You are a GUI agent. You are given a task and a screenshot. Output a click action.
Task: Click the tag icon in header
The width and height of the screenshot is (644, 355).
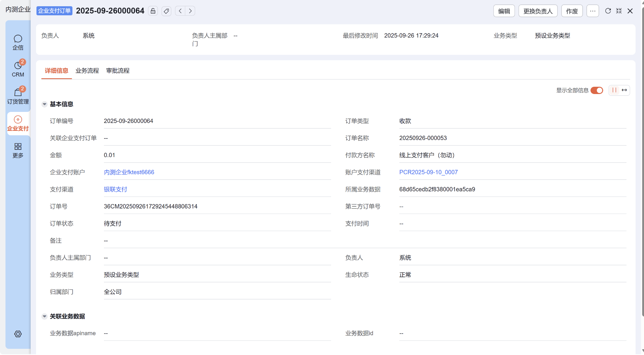click(166, 11)
